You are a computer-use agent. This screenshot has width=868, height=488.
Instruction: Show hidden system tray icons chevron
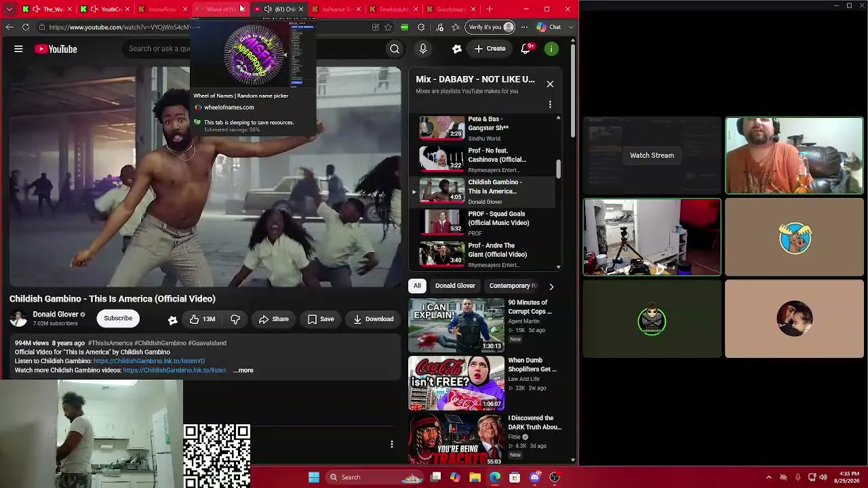click(x=768, y=477)
